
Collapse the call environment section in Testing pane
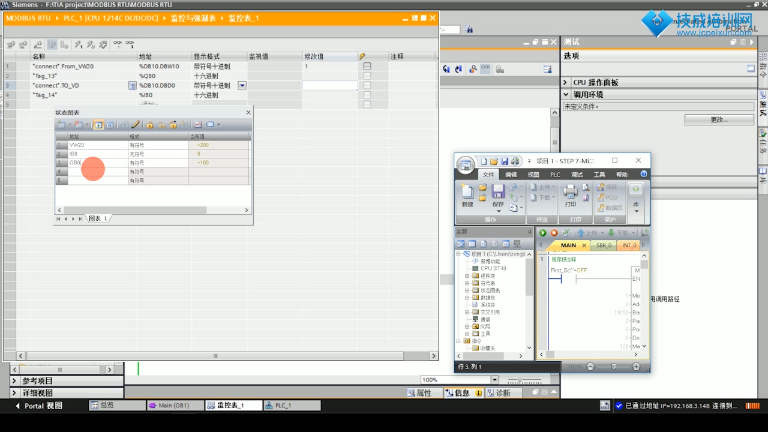(x=566, y=94)
